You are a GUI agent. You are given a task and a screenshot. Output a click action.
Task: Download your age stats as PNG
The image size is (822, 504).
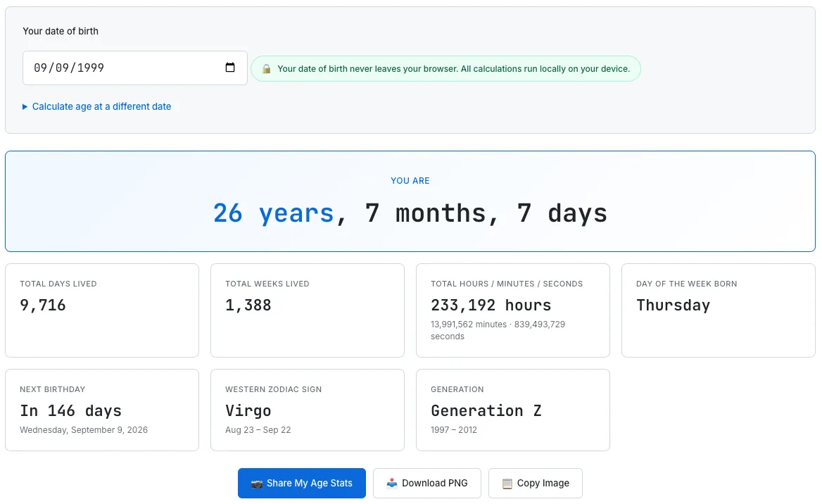click(x=426, y=483)
